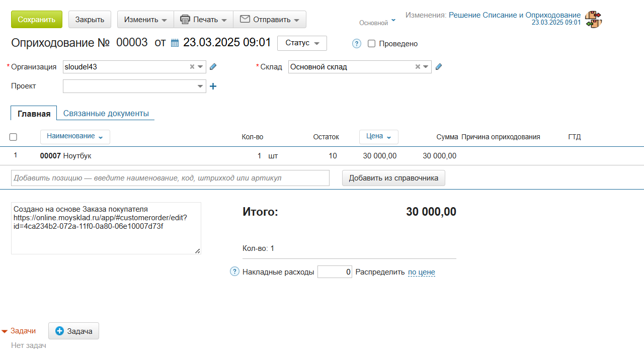
Task: Open the Решение Списание и Оприходование link
Action: (x=515, y=15)
